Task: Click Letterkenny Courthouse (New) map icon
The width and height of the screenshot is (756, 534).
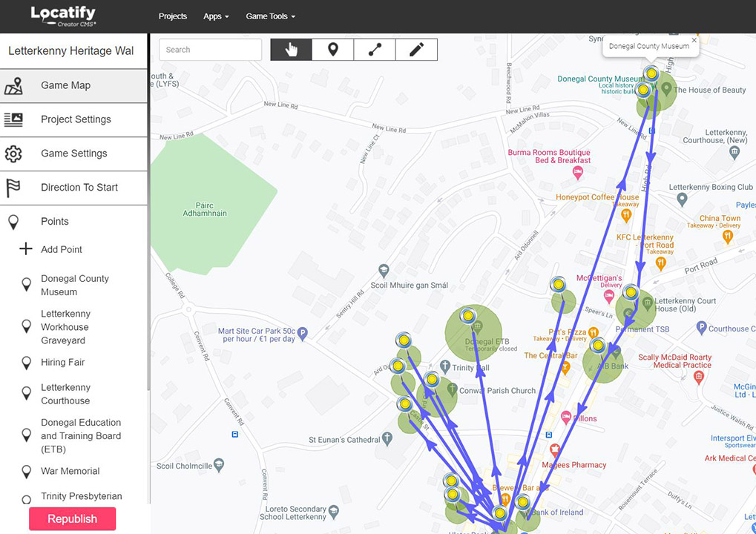Action: (734, 153)
